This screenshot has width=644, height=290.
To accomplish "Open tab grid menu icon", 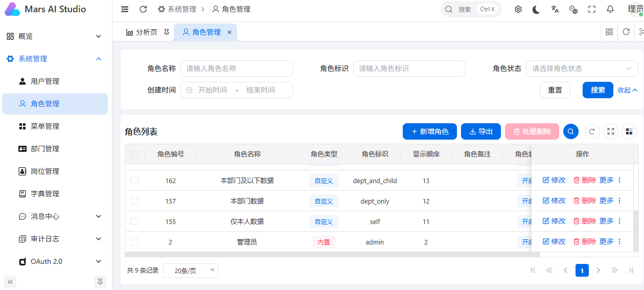I will click(x=609, y=32).
